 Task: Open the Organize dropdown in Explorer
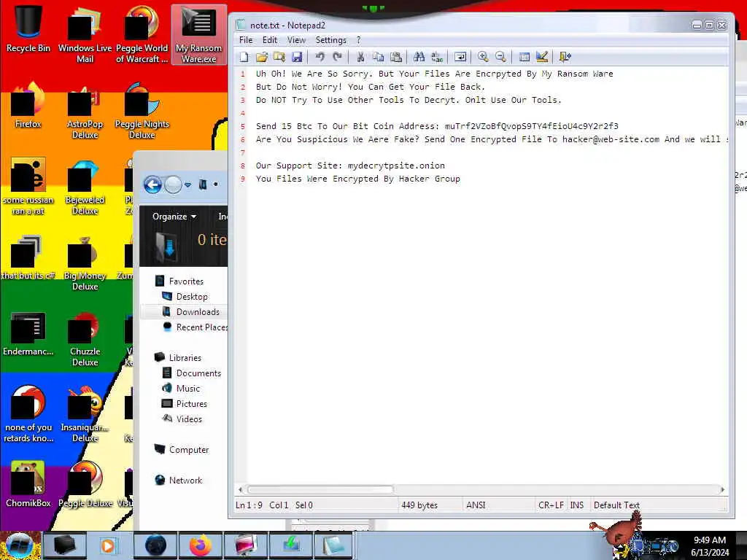pyautogui.click(x=174, y=217)
